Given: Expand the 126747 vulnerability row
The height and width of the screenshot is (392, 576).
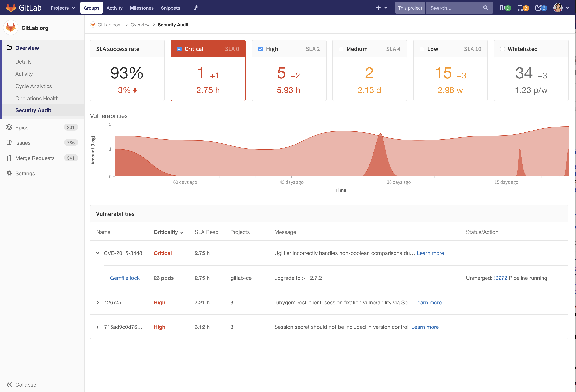Looking at the screenshot, I should (98, 303).
